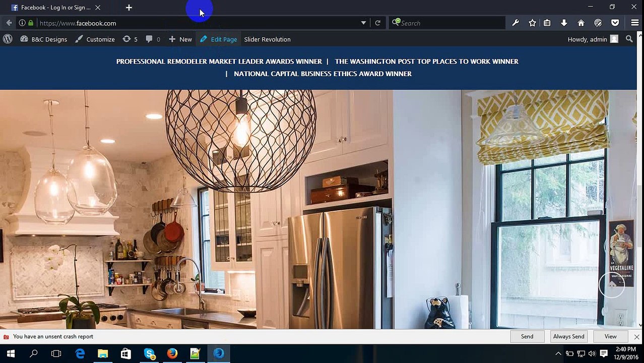Switch to orange Firefox taskbar icon
Screen dimensions: 644x363
tap(172, 353)
